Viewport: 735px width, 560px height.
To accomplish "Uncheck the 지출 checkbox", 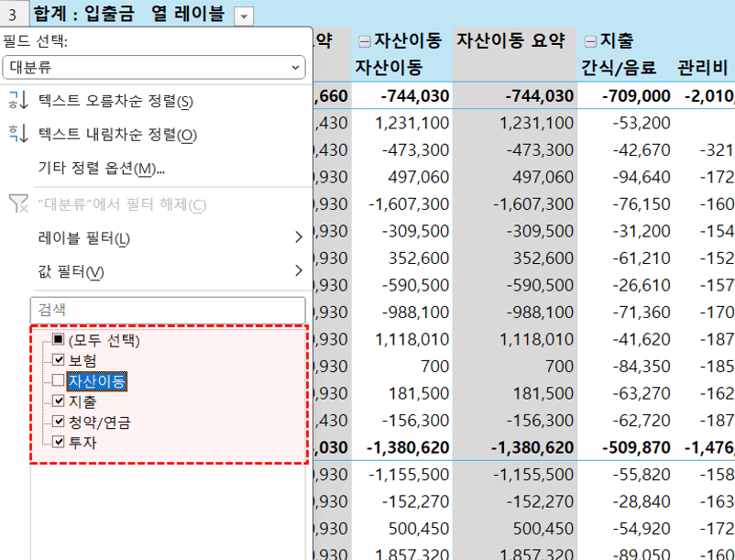I will point(58,401).
